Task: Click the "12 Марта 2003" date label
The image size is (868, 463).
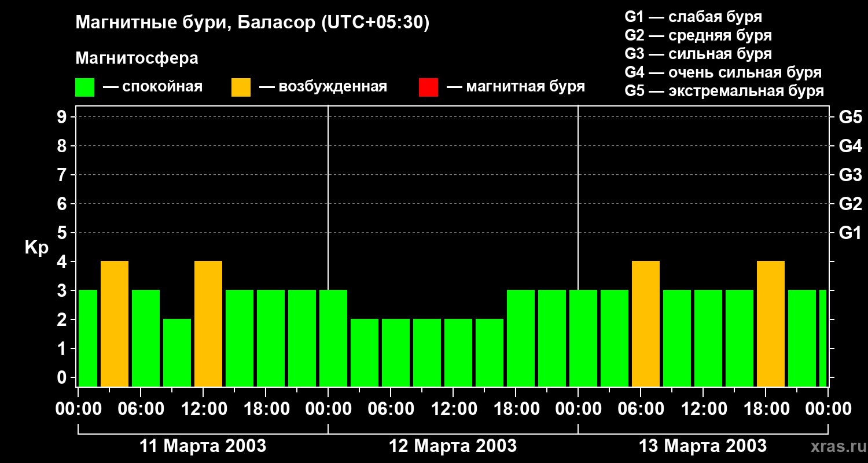Action: click(x=453, y=446)
